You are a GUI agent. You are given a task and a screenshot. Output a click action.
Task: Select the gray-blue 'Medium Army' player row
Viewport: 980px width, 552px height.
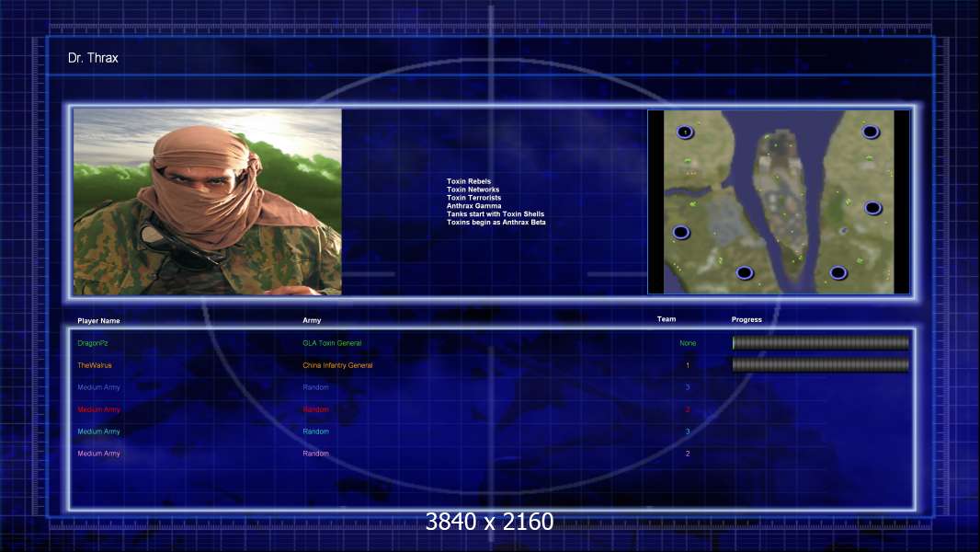(98, 387)
